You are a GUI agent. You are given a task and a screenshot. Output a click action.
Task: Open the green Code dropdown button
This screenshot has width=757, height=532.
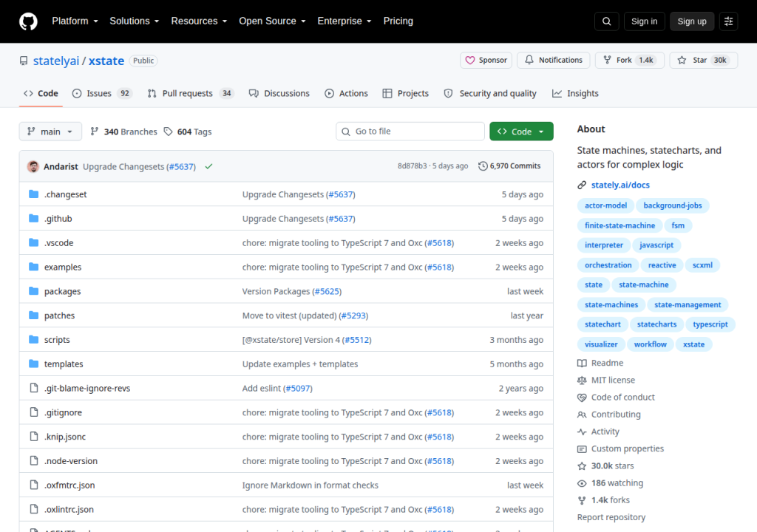click(521, 132)
